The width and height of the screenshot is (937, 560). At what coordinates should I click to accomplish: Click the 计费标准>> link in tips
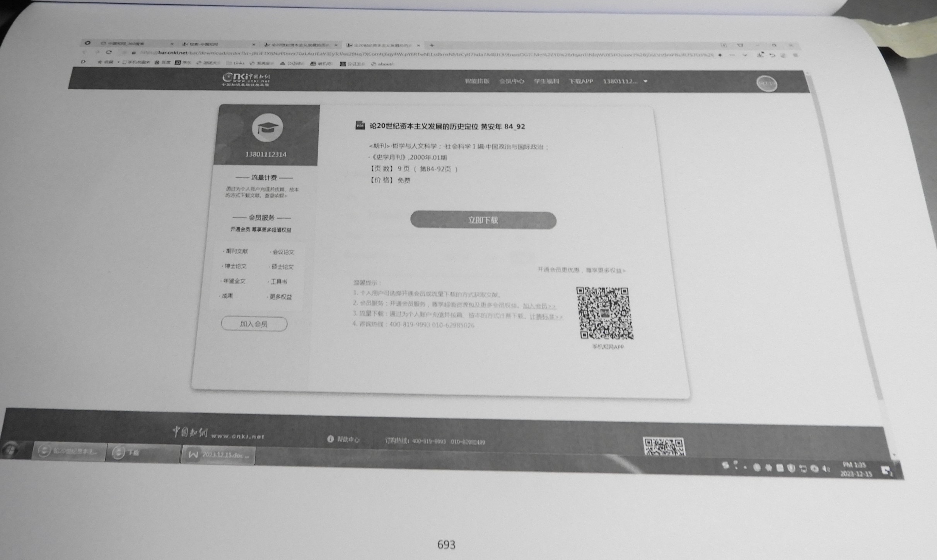click(x=546, y=317)
